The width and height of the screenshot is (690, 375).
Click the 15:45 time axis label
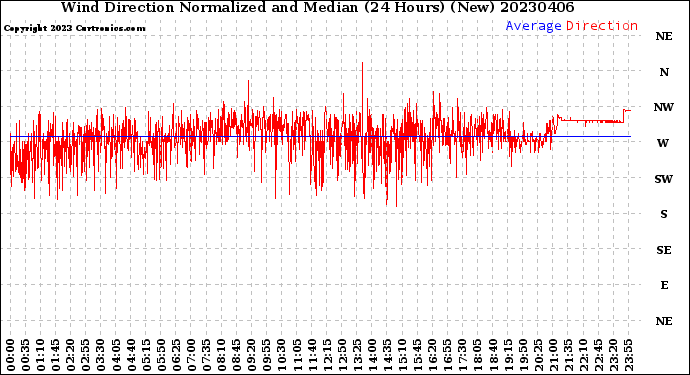[x=417, y=355]
